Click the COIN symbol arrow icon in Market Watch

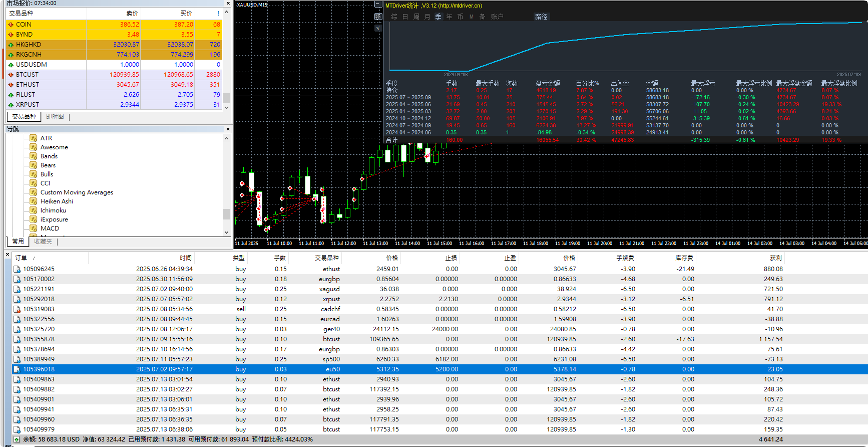pyautogui.click(x=11, y=25)
